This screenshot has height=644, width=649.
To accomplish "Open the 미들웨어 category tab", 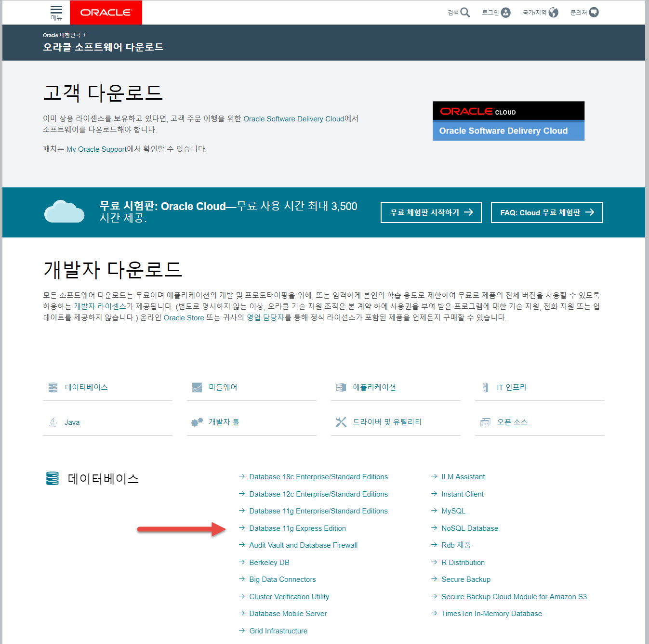I will pyautogui.click(x=252, y=387).
